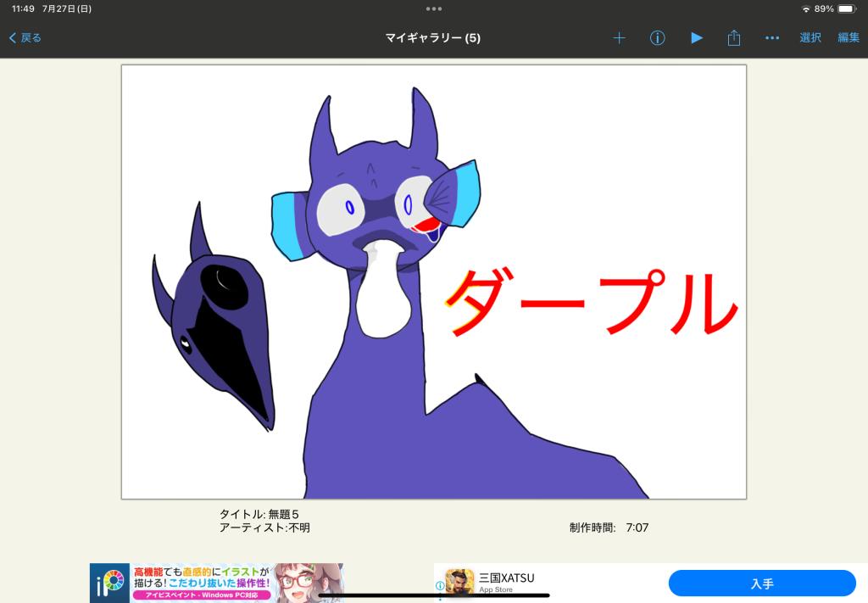The image size is (868, 603).
Task: Open artwork info with the circled i icon
Action: [657, 38]
